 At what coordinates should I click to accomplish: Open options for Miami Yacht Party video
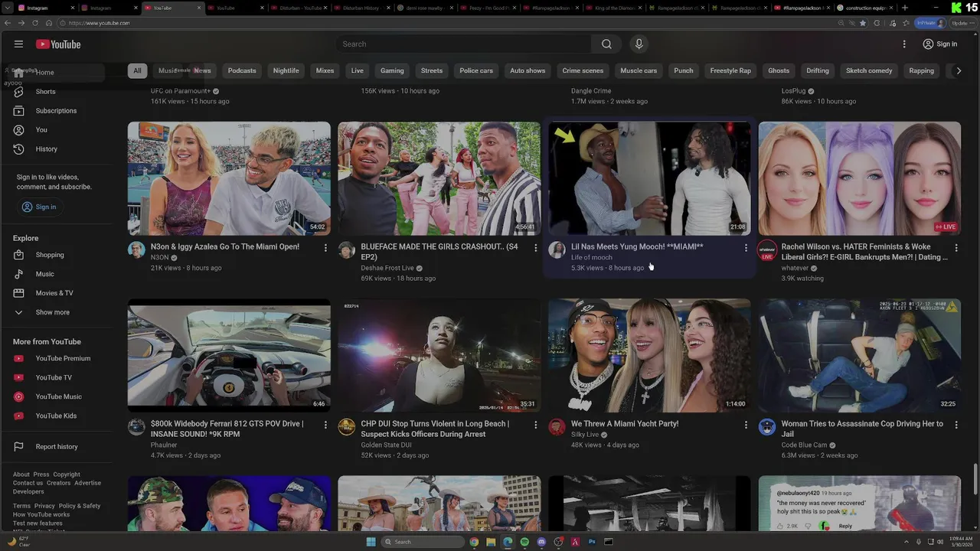tap(746, 425)
